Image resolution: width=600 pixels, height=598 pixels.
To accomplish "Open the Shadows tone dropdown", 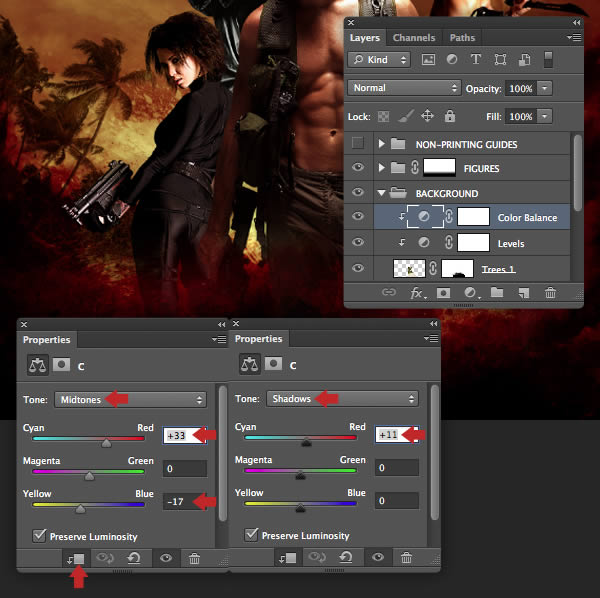I will (342, 399).
